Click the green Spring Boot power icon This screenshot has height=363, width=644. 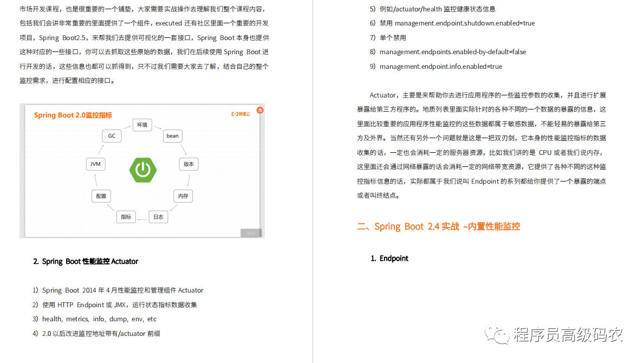143,170
